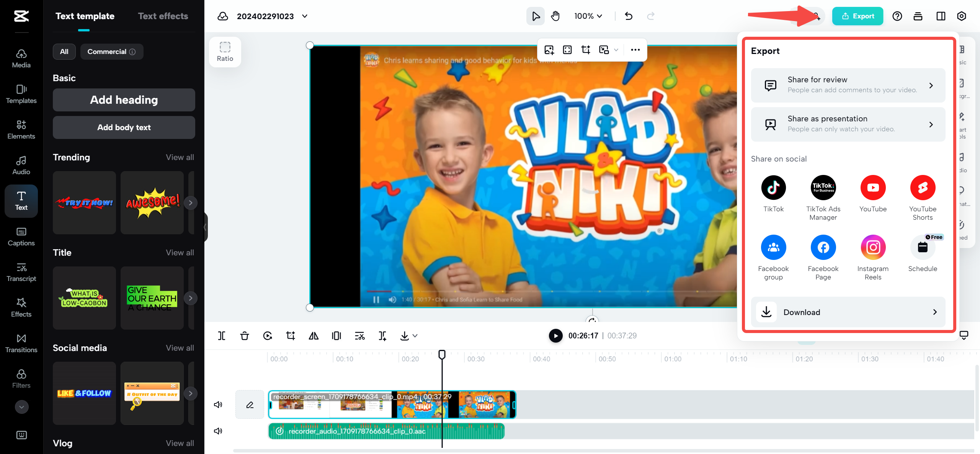Share the video to TikTok
This screenshot has height=454, width=980.
[x=774, y=188]
